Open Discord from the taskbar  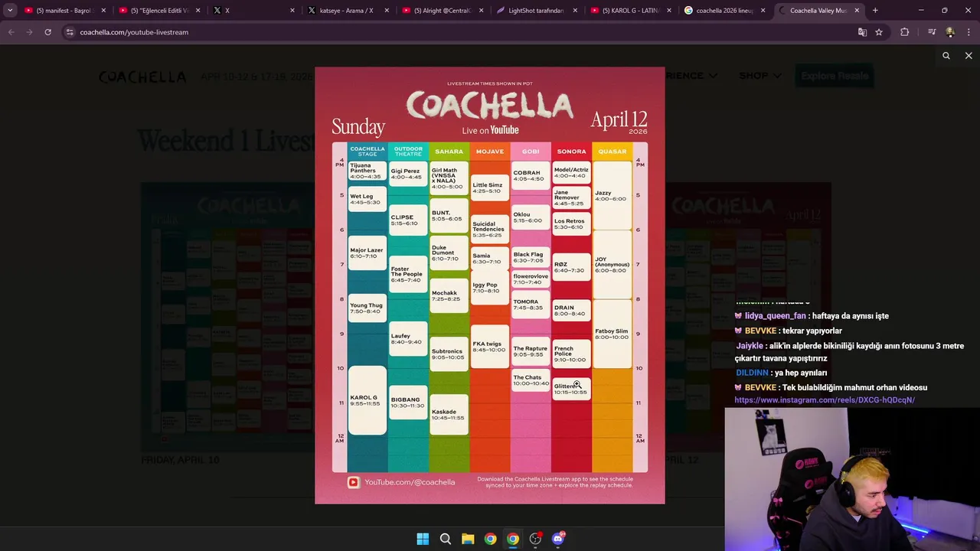[x=558, y=539]
